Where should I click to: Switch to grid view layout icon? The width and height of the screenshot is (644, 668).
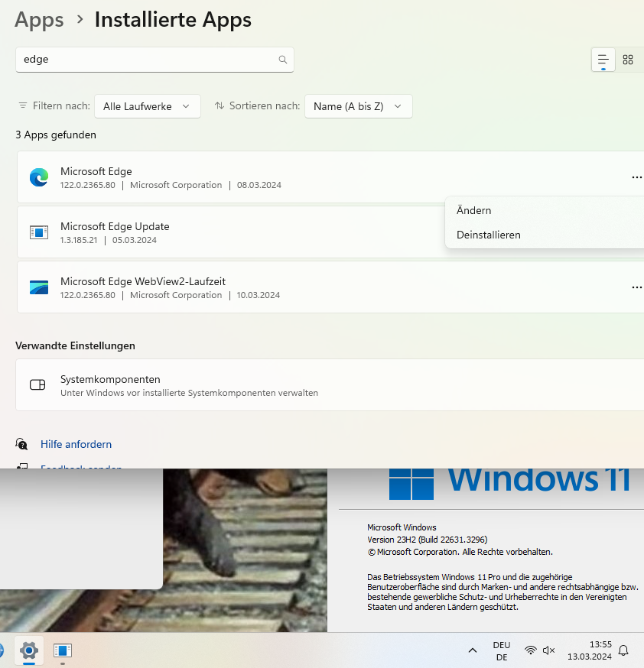pos(628,60)
